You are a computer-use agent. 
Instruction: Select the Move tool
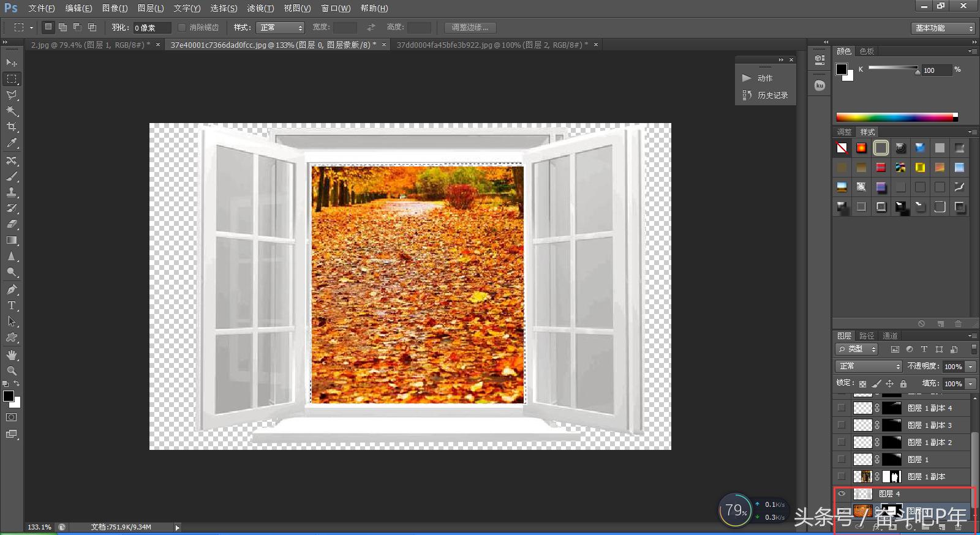coord(12,63)
